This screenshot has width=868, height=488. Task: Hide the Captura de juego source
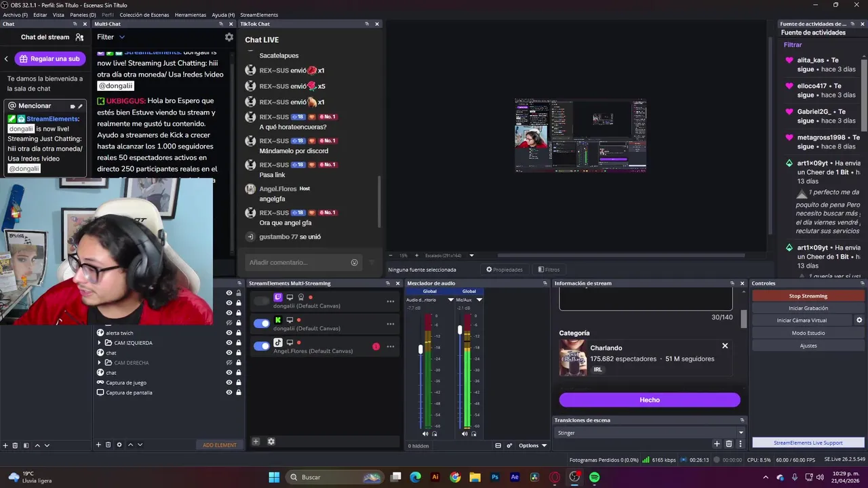(x=229, y=382)
